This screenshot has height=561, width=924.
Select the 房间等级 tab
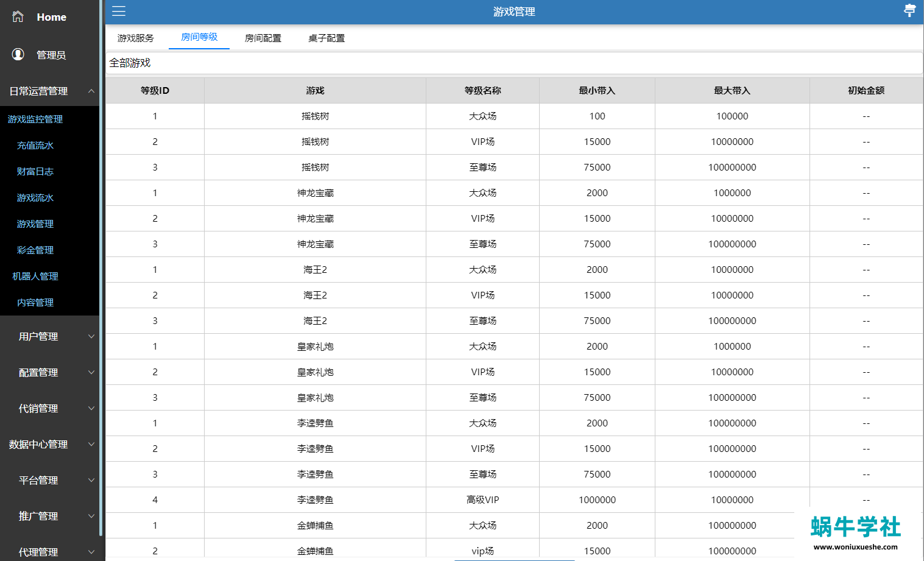coord(199,37)
